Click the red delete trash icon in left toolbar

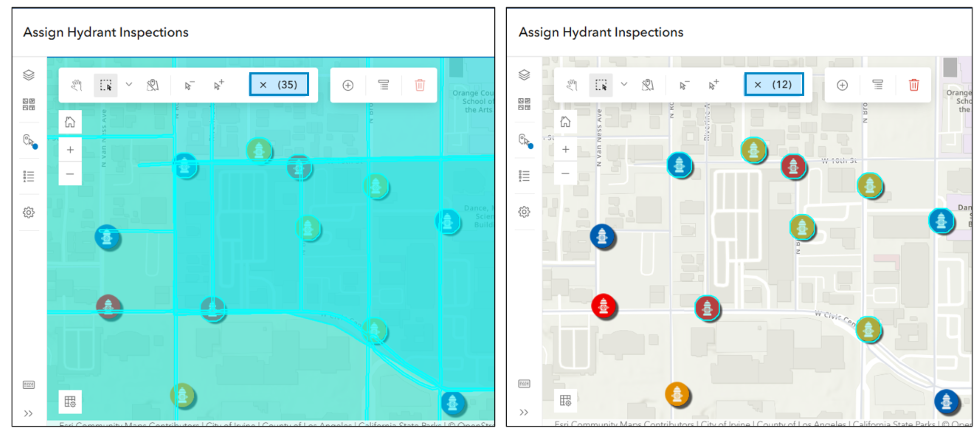420,85
